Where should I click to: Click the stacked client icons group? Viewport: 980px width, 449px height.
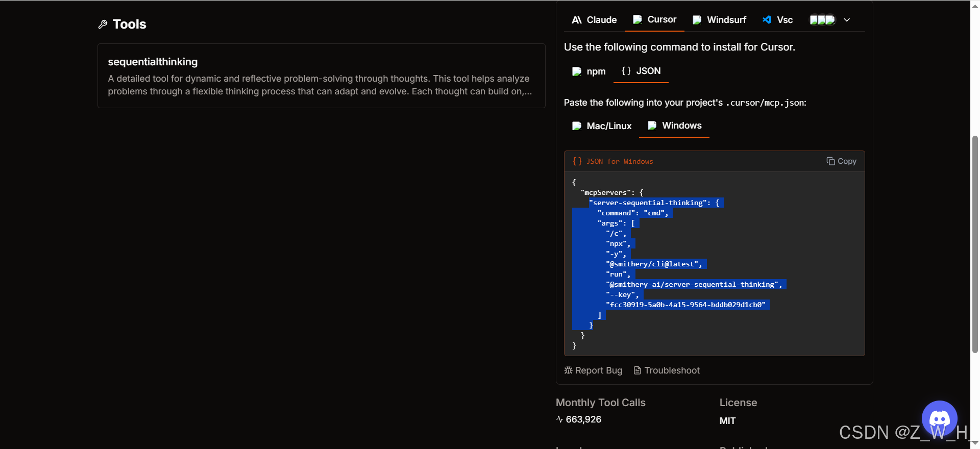tap(822, 20)
